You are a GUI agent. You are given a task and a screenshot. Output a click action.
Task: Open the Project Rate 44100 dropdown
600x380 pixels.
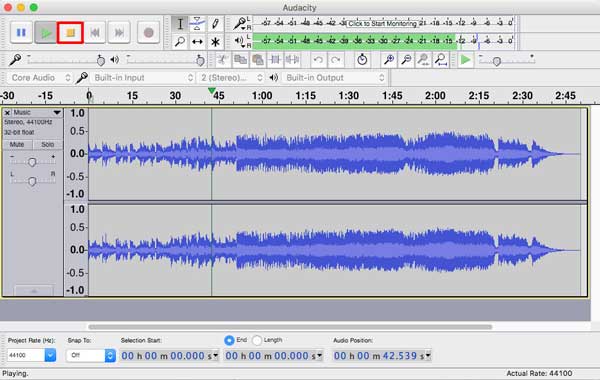(x=31, y=355)
